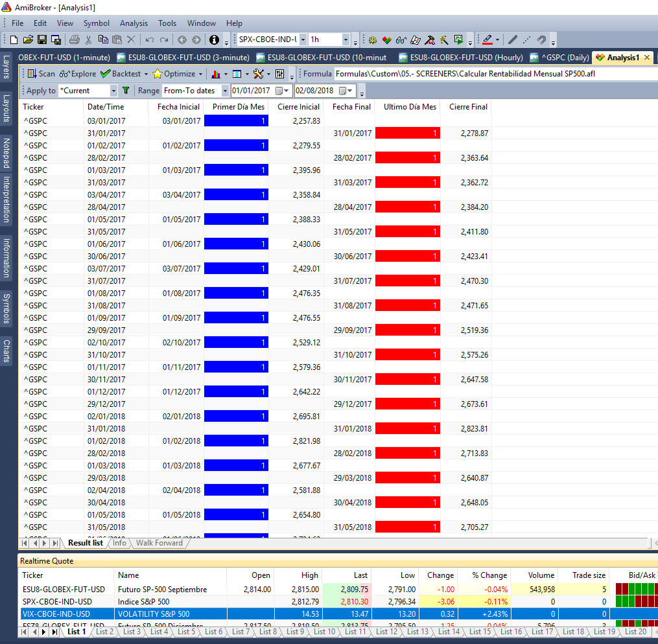Screen dimensions: 658x644
Task: Click the Explore button
Action: (x=78, y=74)
